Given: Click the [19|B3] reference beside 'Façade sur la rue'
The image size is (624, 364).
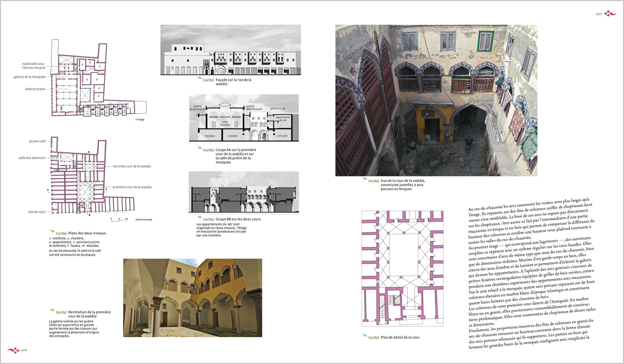Looking at the screenshot, I should click(x=208, y=80).
